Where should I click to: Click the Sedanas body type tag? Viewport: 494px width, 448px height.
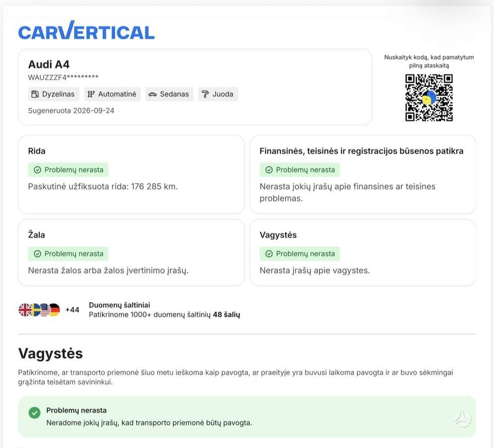(x=169, y=94)
